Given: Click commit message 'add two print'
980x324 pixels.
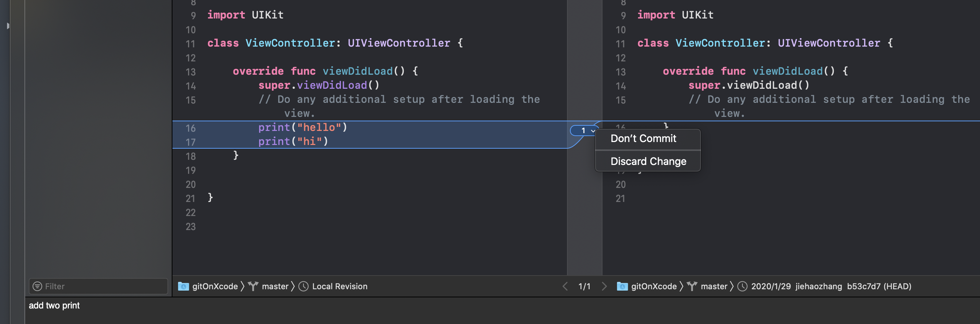Looking at the screenshot, I should click(54, 306).
